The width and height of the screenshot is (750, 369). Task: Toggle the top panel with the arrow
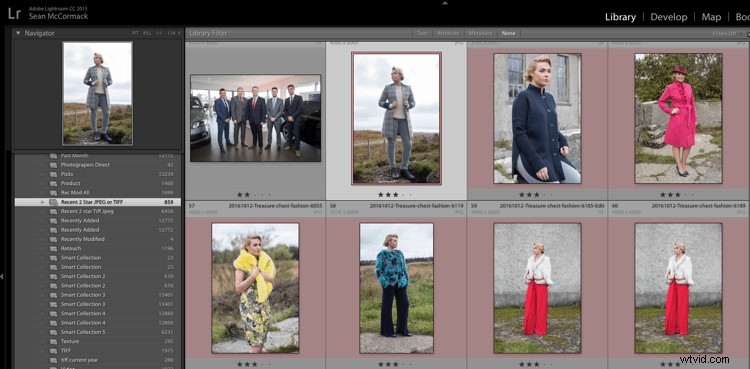coord(444,3)
